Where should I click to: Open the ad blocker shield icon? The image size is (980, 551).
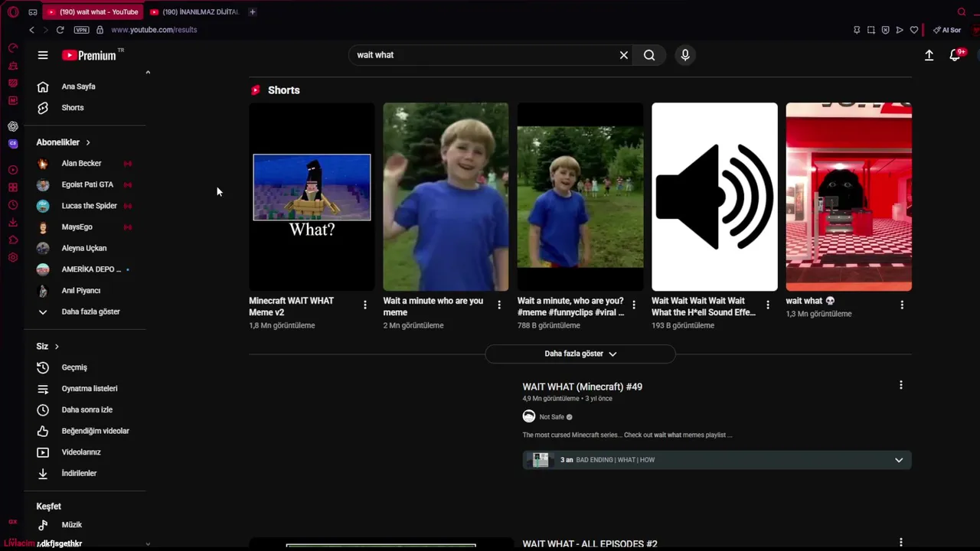886,30
